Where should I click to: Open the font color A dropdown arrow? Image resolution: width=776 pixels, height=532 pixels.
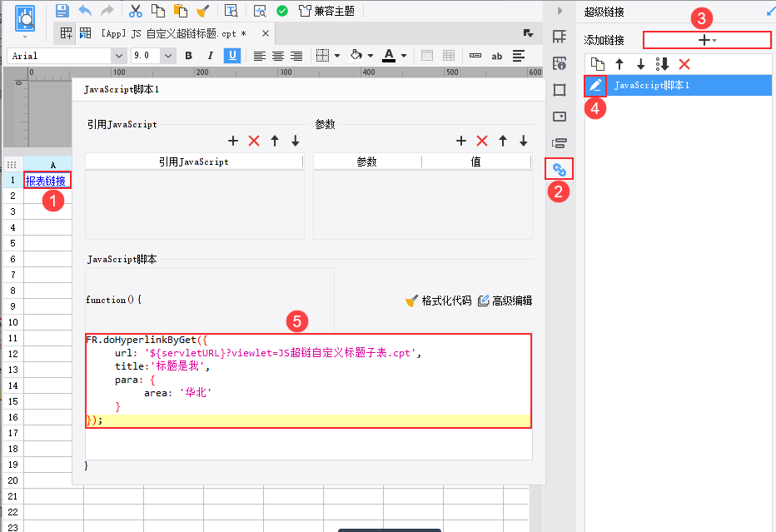pyautogui.click(x=404, y=56)
